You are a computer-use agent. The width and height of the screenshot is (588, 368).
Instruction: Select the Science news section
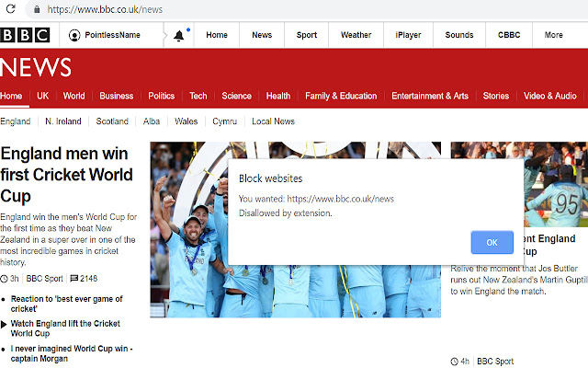pyautogui.click(x=237, y=96)
